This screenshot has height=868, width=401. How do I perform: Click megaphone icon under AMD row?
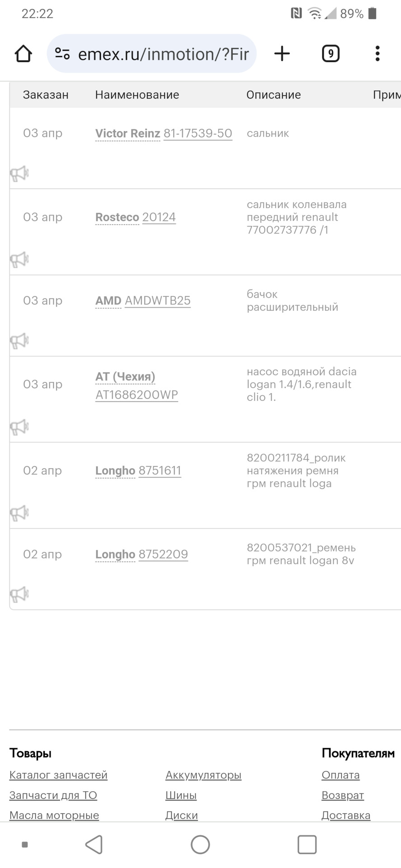[19, 341]
